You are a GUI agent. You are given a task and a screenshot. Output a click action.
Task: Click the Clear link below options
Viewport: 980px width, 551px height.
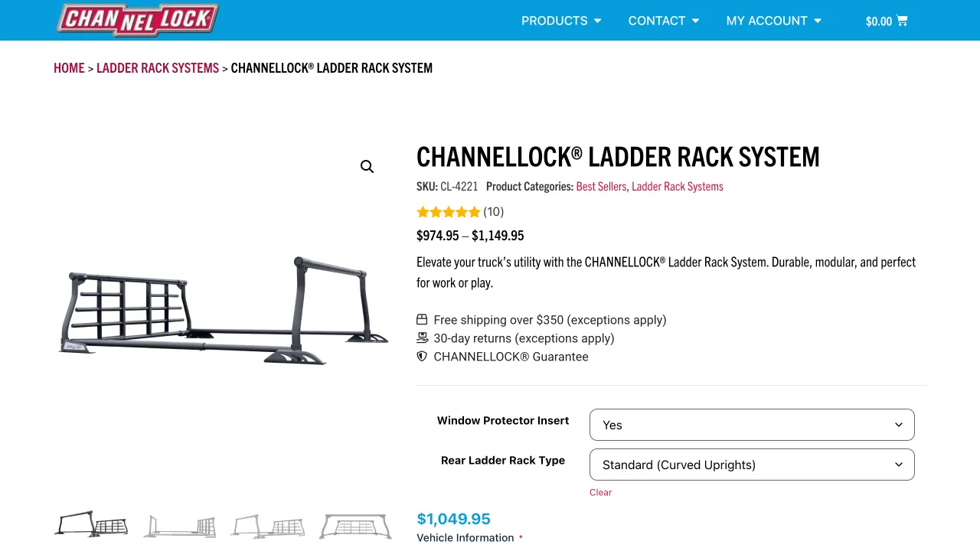pos(600,492)
